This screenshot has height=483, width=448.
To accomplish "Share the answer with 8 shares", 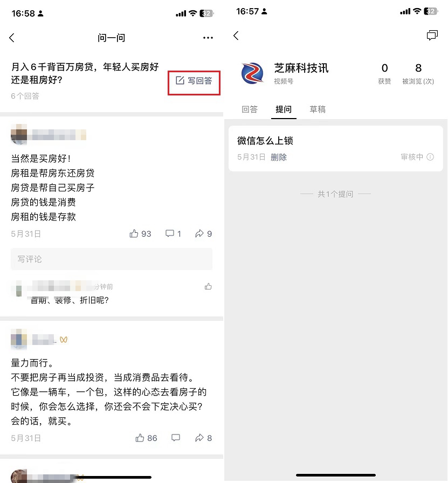I will [x=203, y=438].
